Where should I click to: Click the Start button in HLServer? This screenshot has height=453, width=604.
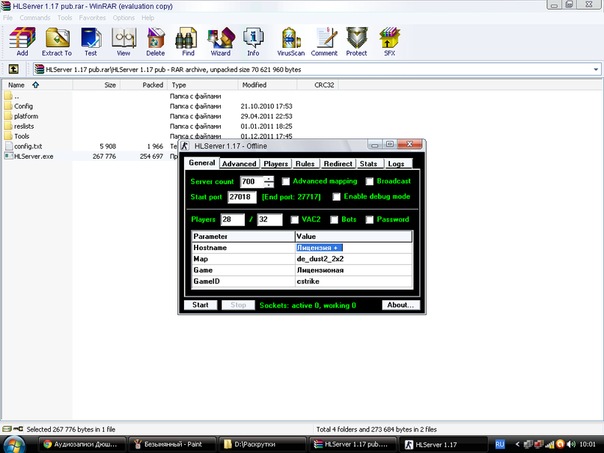click(200, 305)
